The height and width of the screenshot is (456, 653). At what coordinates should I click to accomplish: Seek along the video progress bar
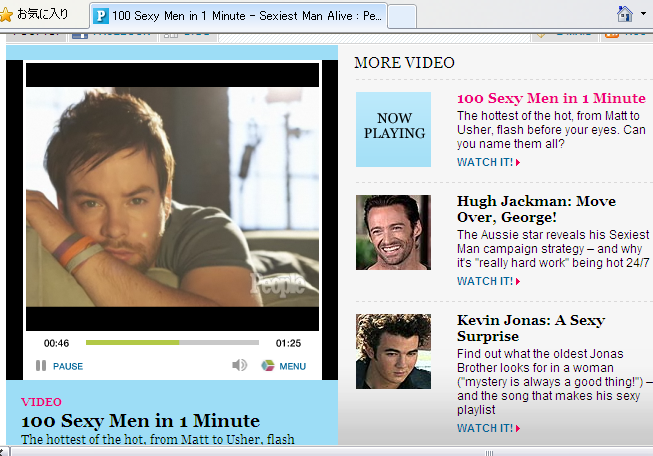coord(172,342)
